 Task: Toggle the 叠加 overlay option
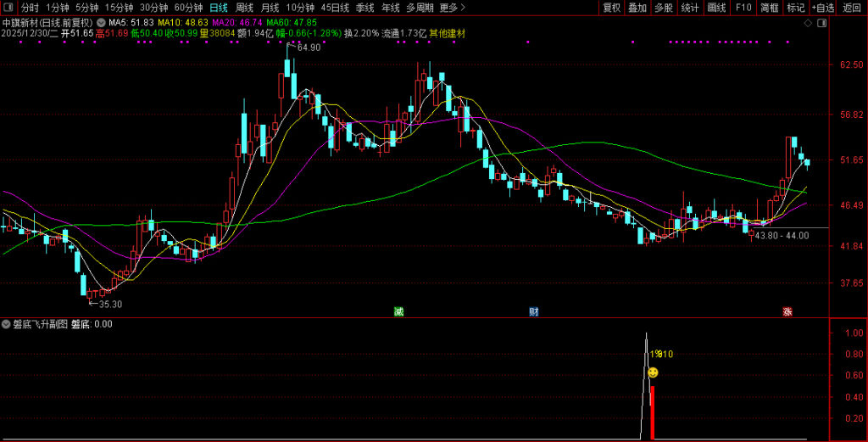pos(637,8)
